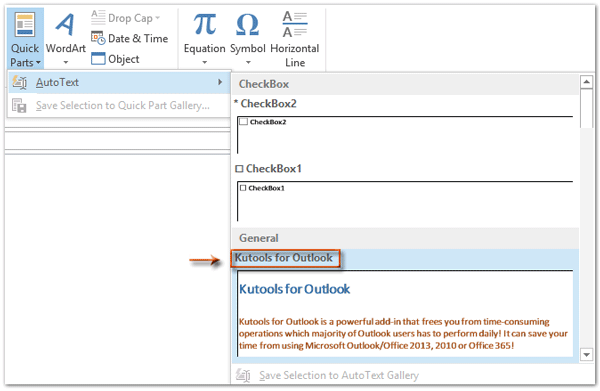The width and height of the screenshot is (600, 391).
Task: Expand the WordArt dropdown arrow
Action: 66,62
